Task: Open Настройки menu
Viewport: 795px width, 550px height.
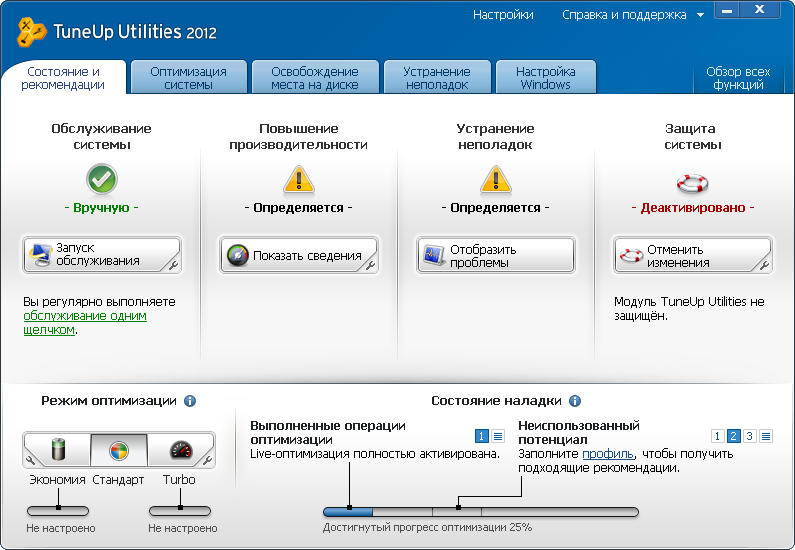Action: (x=503, y=15)
